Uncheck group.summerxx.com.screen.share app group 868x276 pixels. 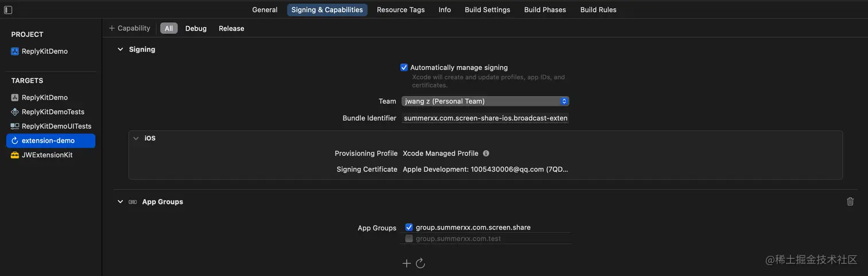pyautogui.click(x=409, y=227)
